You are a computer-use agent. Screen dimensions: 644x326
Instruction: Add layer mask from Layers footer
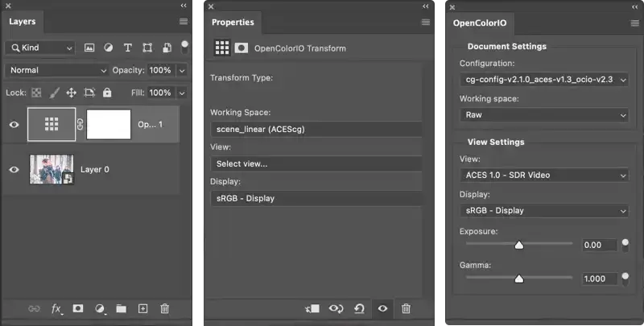pos(78,308)
